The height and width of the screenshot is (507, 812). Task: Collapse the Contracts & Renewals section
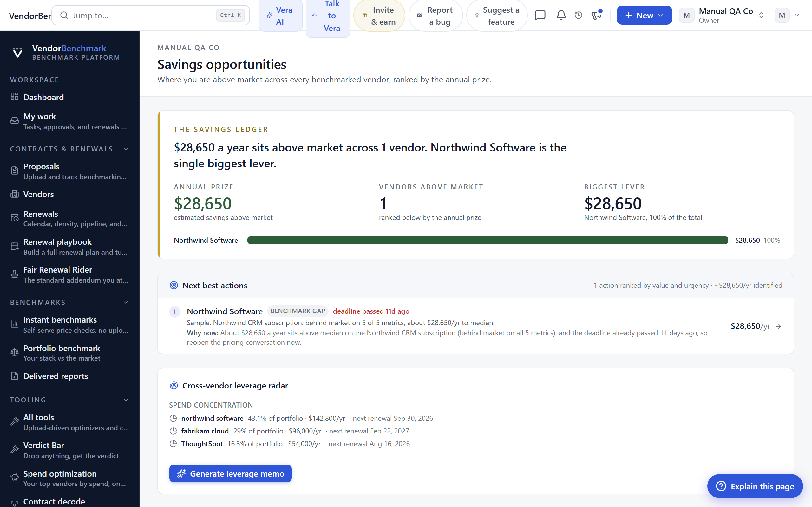point(126,149)
